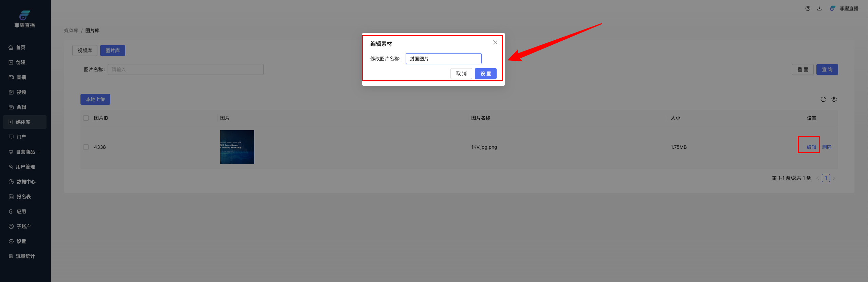Screen dimensions: 868x282
Task: Switch to the 视频库 tab
Action: pos(85,51)
